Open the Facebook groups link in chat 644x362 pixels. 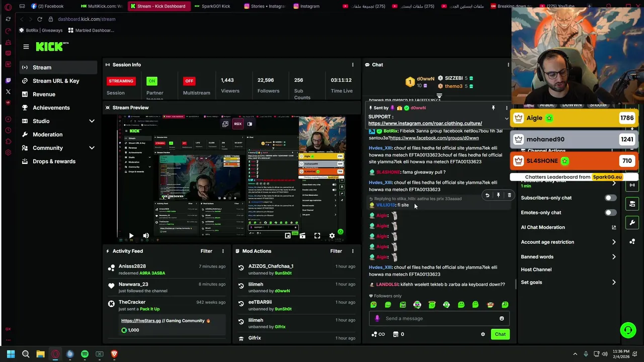(x=434, y=138)
